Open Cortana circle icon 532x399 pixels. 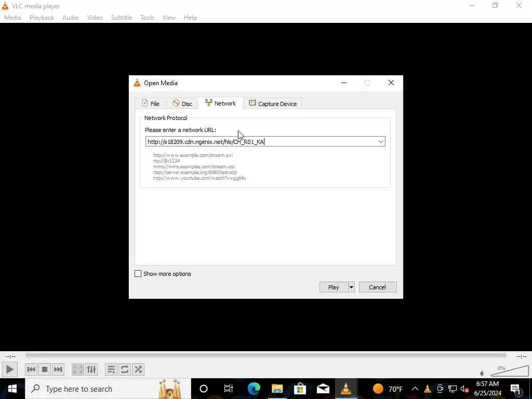pos(204,389)
